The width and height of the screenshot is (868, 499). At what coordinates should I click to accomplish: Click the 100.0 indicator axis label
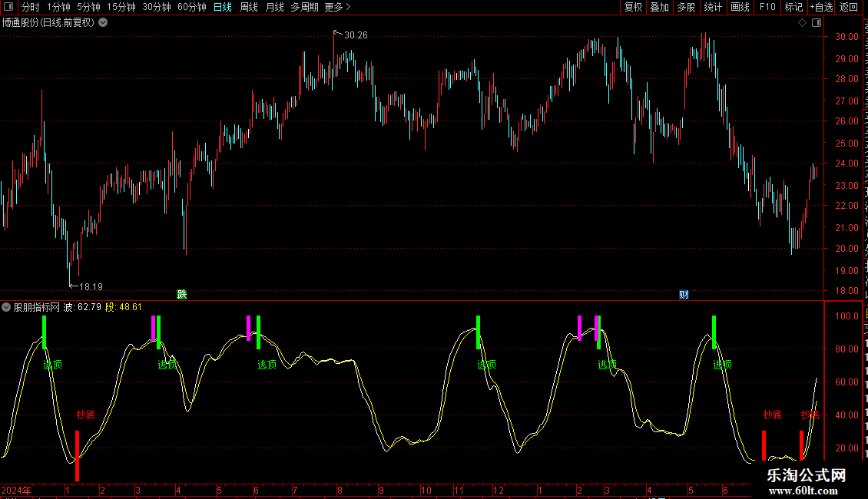pyautogui.click(x=846, y=316)
